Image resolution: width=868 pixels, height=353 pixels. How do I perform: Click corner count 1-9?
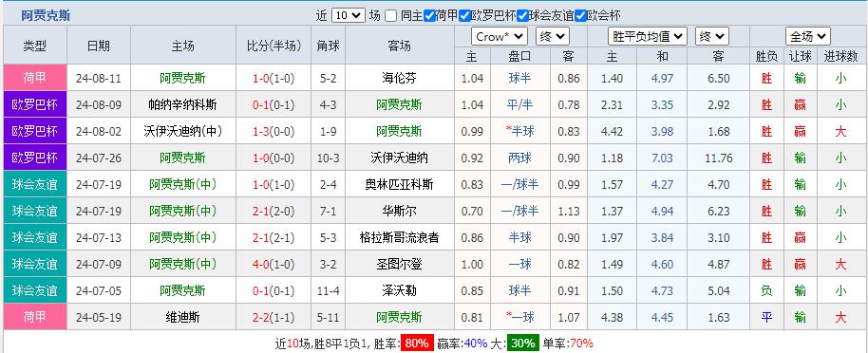click(329, 131)
